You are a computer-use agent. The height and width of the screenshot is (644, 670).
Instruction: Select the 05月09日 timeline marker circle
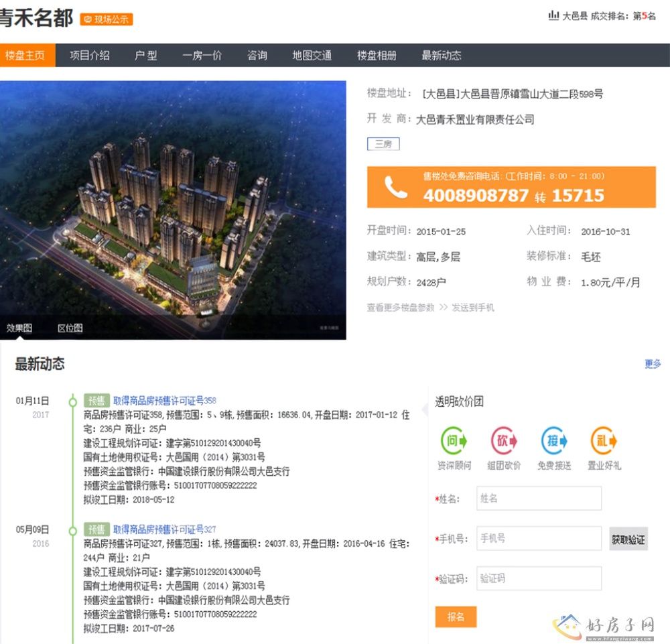coord(73,531)
